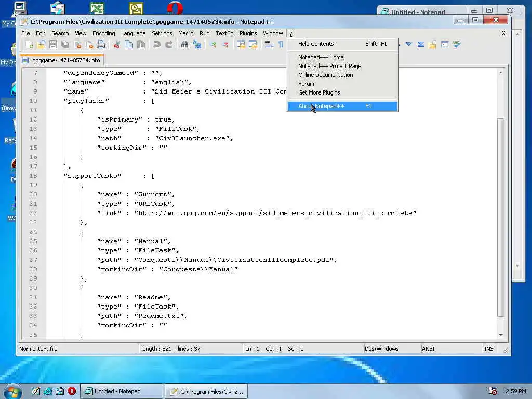Click the Open file folder icon
The width and height of the screenshot is (532, 399).
pyautogui.click(x=41, y=45)
